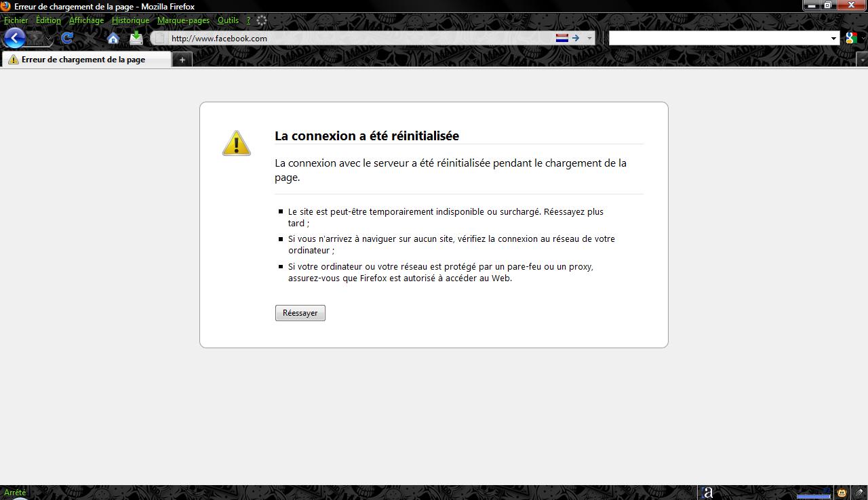Click the greyed-out stop loading X icon
Screen dimensions: 868x500
[90, 39]
